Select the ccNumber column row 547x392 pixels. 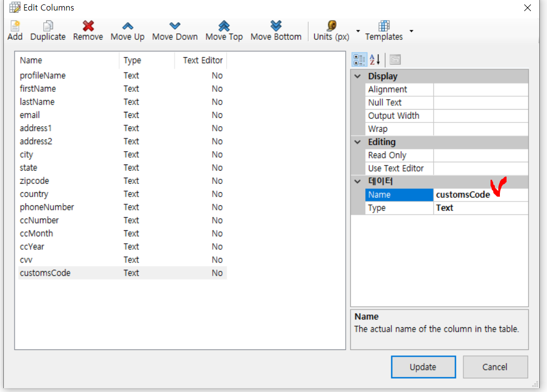39,220
